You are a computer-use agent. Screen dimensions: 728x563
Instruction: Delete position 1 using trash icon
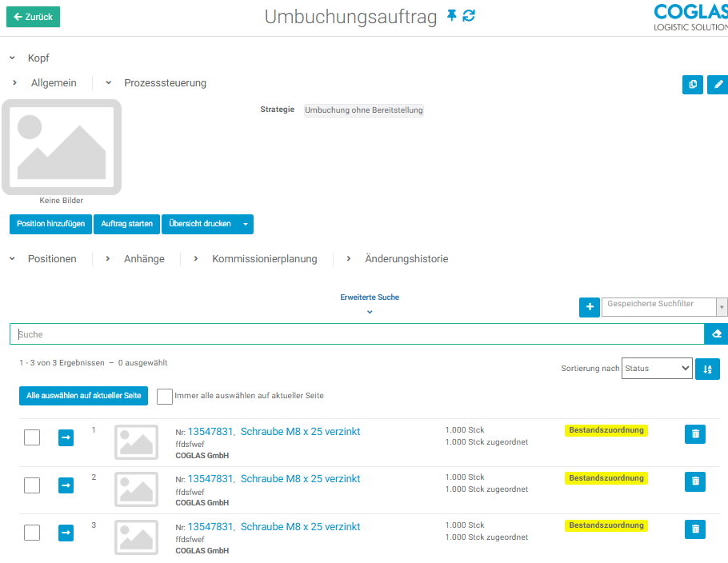[695, 434]
